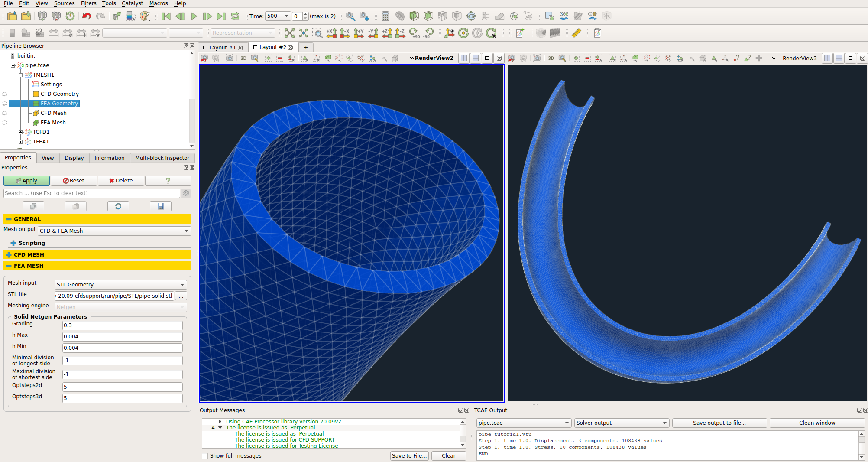This screenshot has height=462, width=868.
Task: Click the Save output to file button
Action: point(719,423)
